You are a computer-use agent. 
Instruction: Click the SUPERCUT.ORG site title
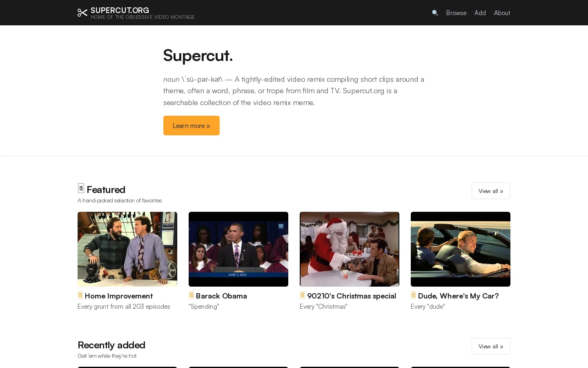(x=120, y=10)
